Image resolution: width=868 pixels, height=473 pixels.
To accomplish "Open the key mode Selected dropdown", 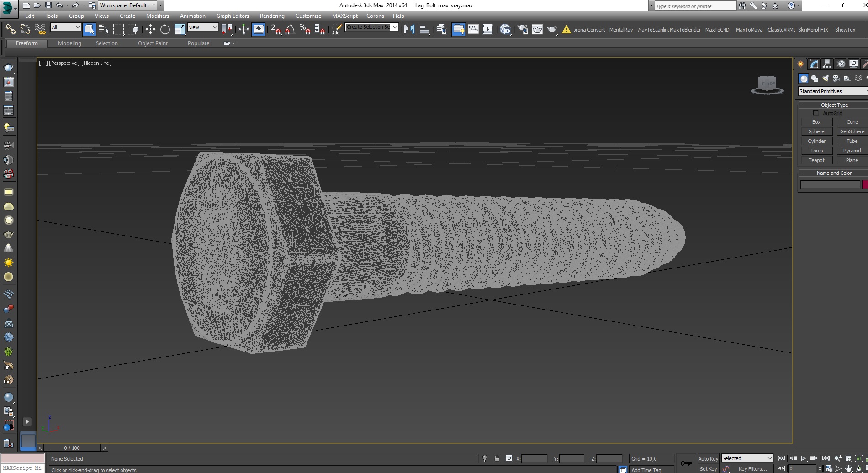I will [747, 458].
